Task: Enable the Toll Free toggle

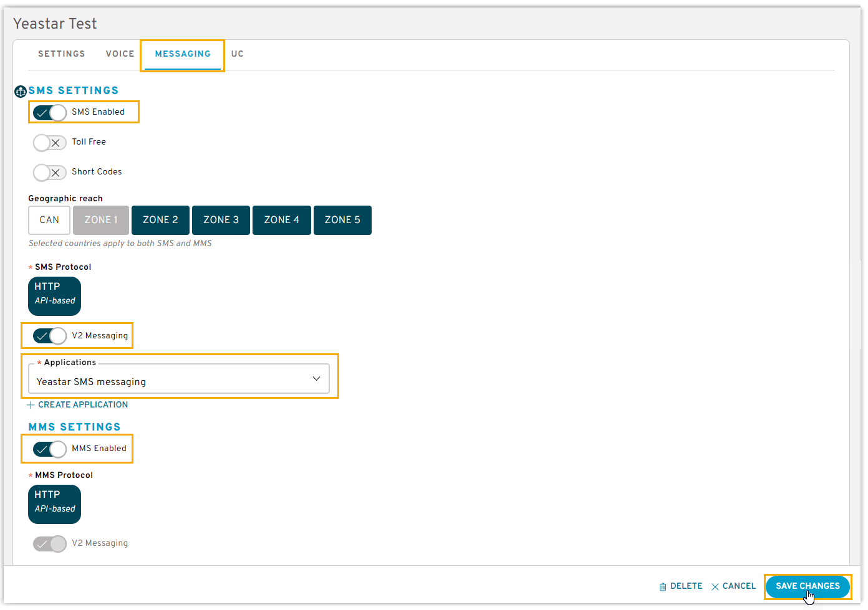Action: (x=50, y=143)
